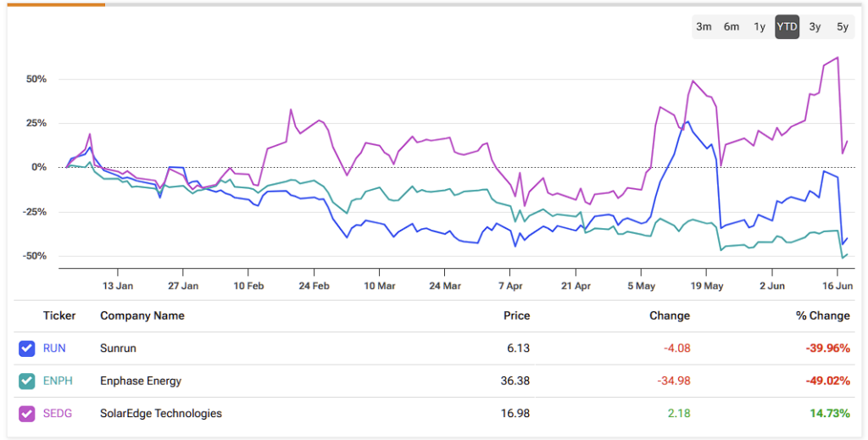The image size is (868, 440).
Task: Uncheck the SEDG ticker checkbox
Action: (26, 414)
